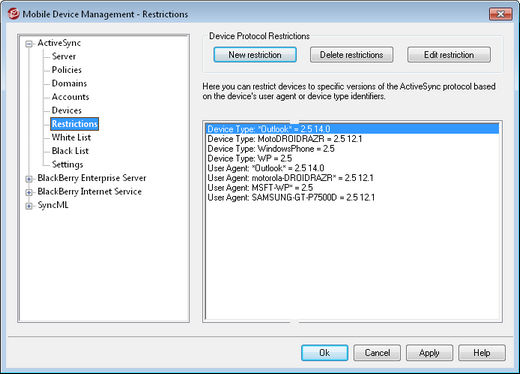The width and height of the screenshot is (520, 374).
Task: Confirm with the Ok button
Action: (325, 353)
